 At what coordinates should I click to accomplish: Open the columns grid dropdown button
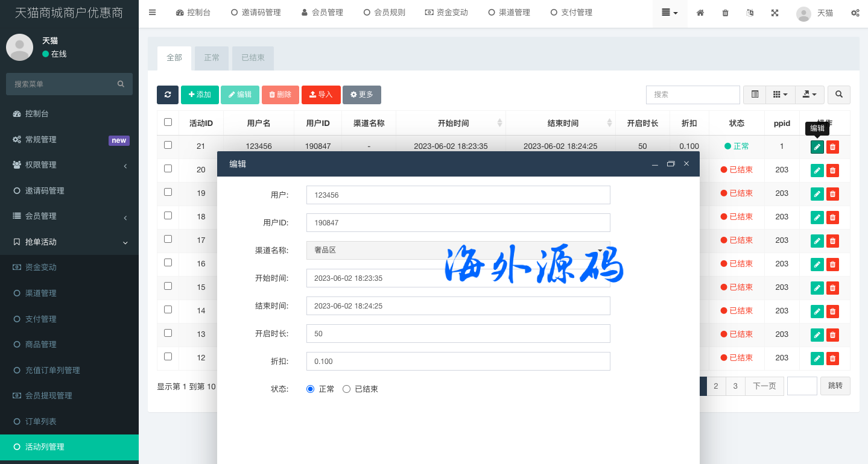coord(780,95)
